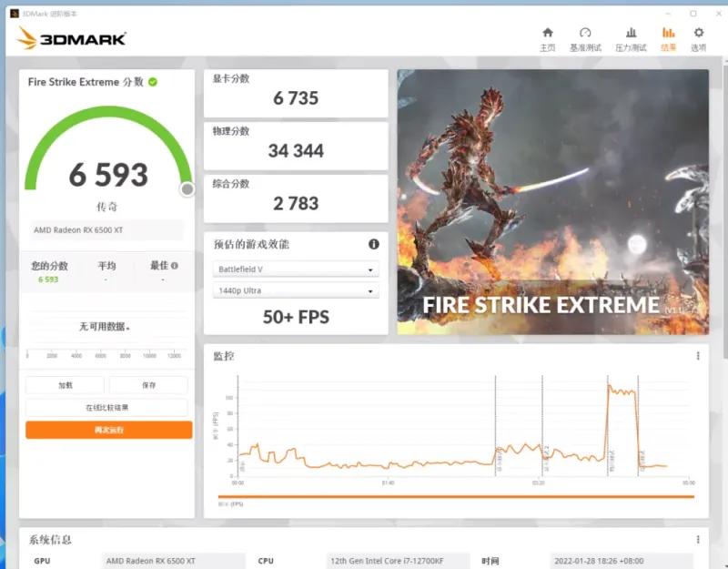Click the 综合分数 2 783 score
728x569 pixels.
pos(296,203)
